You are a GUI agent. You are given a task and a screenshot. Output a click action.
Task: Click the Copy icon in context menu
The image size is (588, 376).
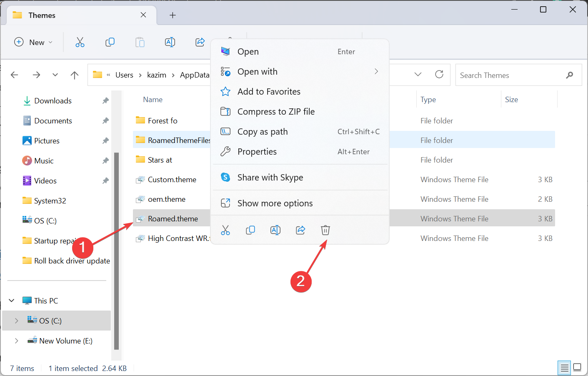click(250, 230)
